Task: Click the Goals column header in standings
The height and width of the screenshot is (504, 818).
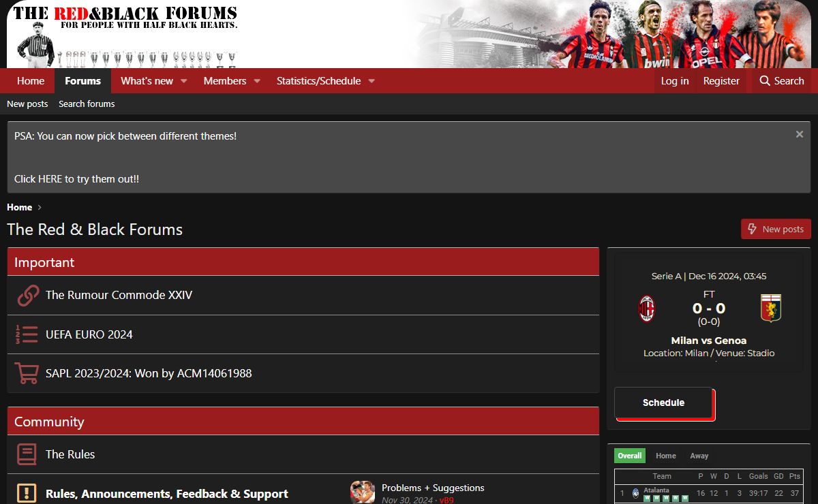Action: pos(759,476)
